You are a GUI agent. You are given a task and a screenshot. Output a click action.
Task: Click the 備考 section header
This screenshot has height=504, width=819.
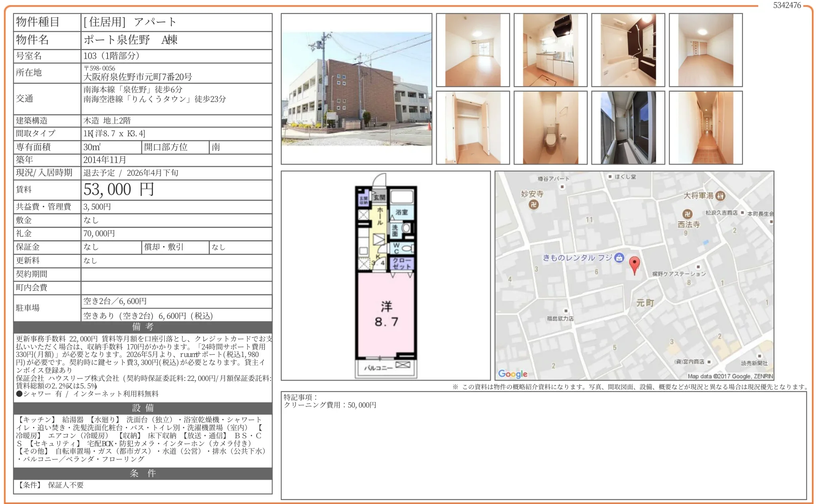(143, 327)
